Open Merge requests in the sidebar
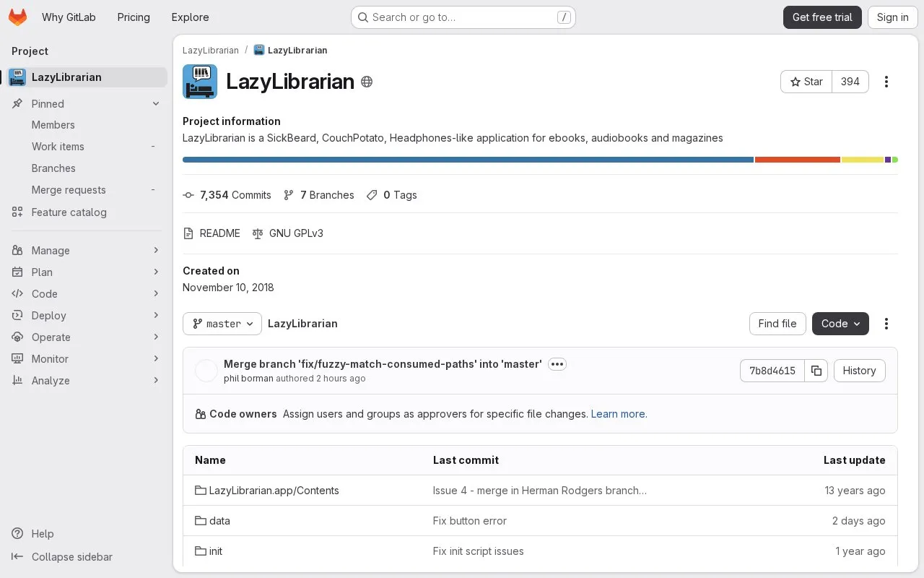 [87, 190]
